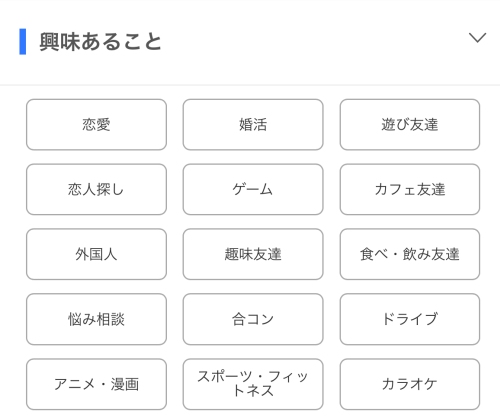The width and height of the screenshot is (500, 418).
Task: Choose the カラオケ interest tag
Action: 410,384
